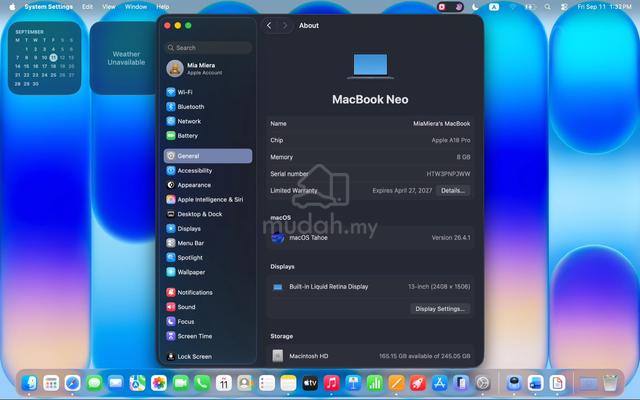This screenshot has width=640, height=400.
Task: Open the Help menu
Action: tap(162, 7)
